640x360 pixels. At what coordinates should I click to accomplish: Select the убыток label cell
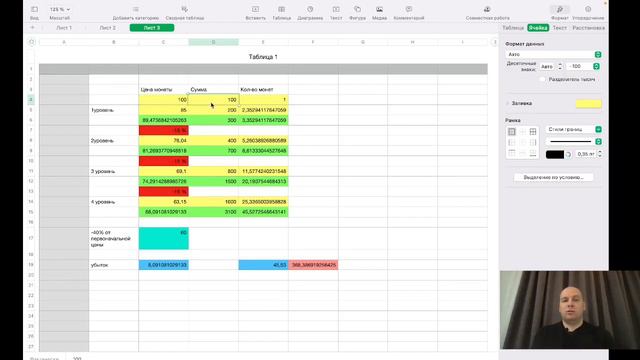[113, 265]
